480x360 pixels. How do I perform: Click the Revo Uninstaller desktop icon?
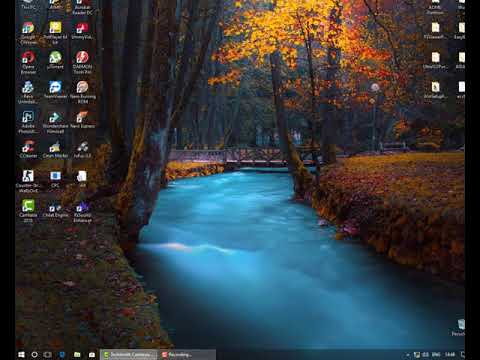click(x=28, y=92)
